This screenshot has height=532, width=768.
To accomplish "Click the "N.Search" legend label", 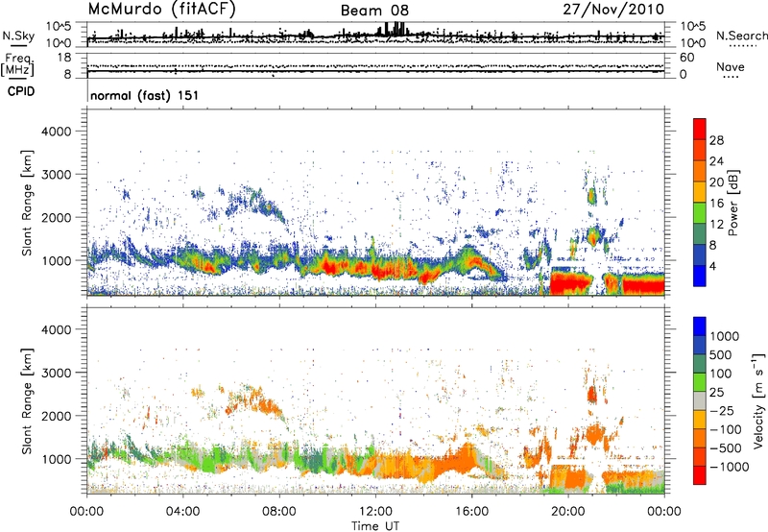I will tap(741, 36).
